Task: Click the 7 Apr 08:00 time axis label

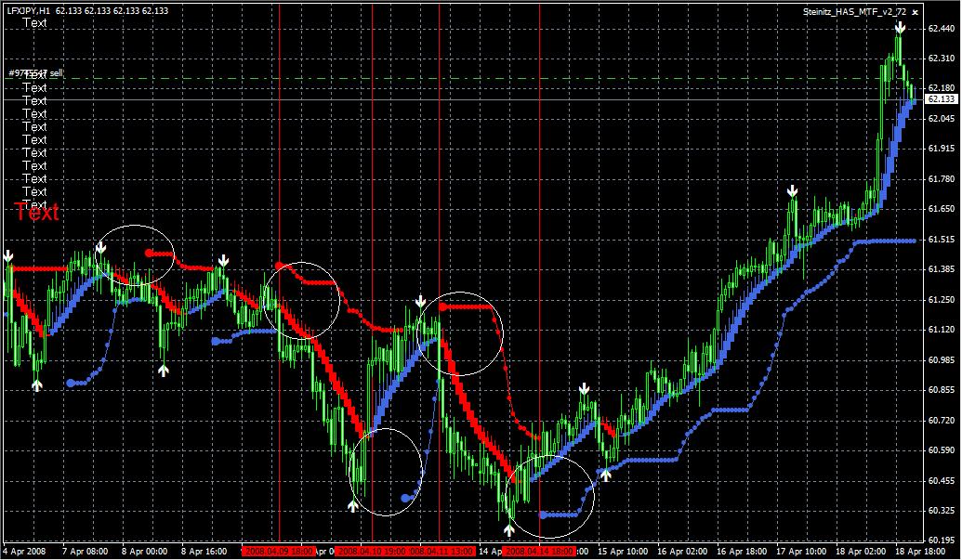Action: coord(86,552)
